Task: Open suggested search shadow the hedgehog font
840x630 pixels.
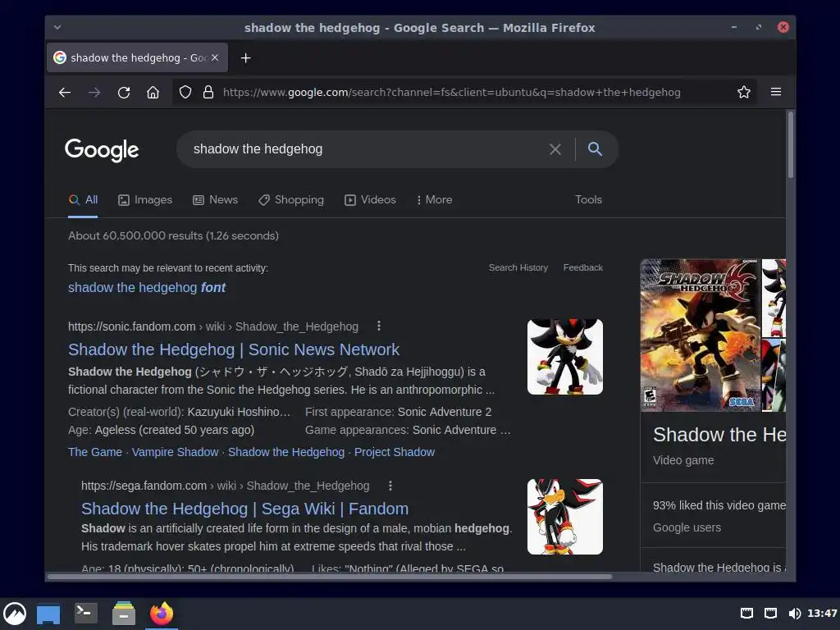Action: pyautogui.click(x=147, y=288)
